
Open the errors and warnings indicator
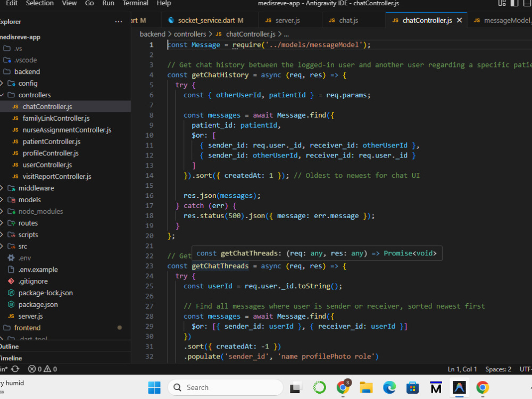pyautogui.click(x=43, y=369)
